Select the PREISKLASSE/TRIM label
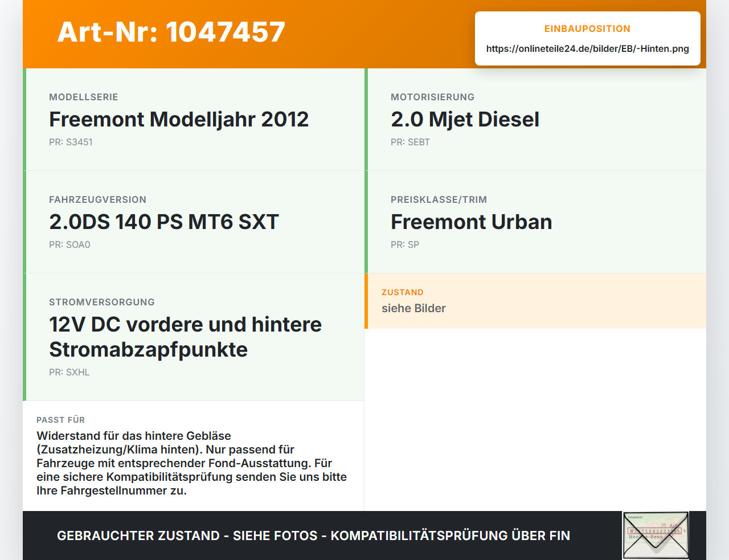This screenshot has height=560, width=729. tap(439, 199)
